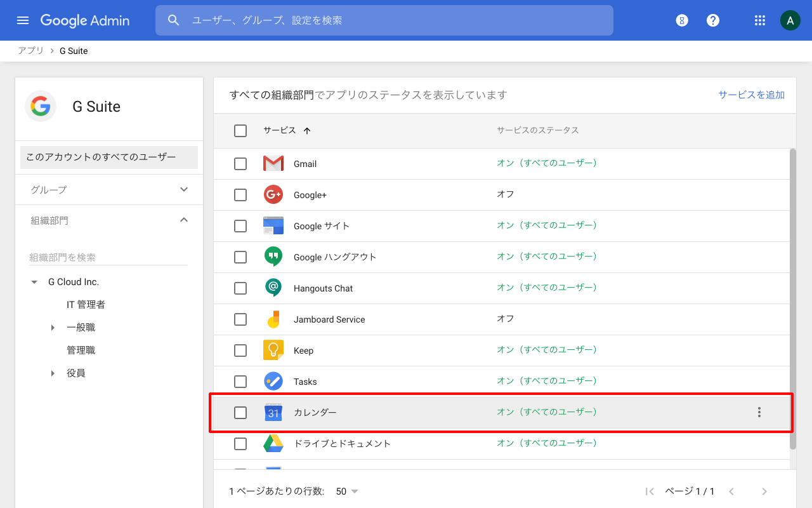Open the rows per page dropdown
The image size is (812, 508).
347,491
